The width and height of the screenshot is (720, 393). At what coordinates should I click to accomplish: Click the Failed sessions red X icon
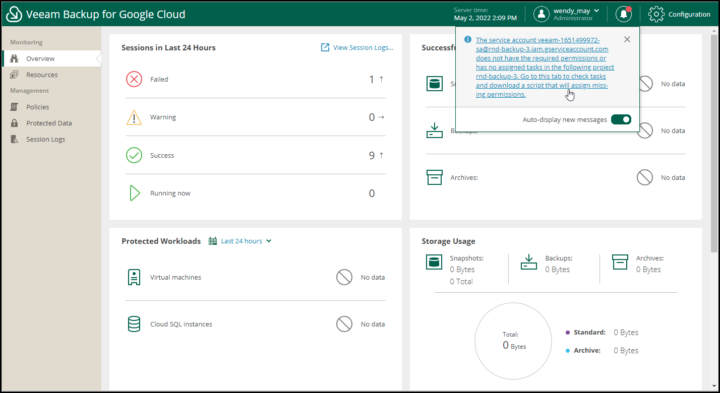click(x=134, y=79)
